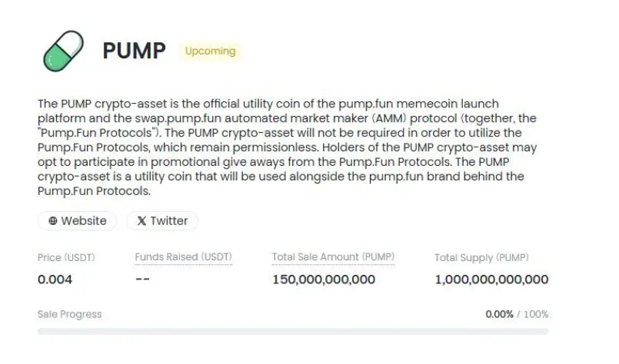Click the Total Supply (PUMP) label
This screenshot has width=619, height=364.
click(x=481, y=257)
